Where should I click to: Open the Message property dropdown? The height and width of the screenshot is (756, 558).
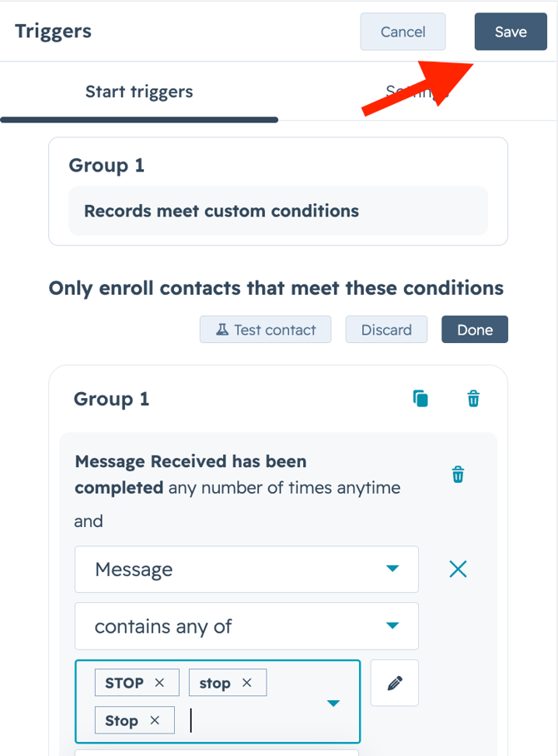247,569
